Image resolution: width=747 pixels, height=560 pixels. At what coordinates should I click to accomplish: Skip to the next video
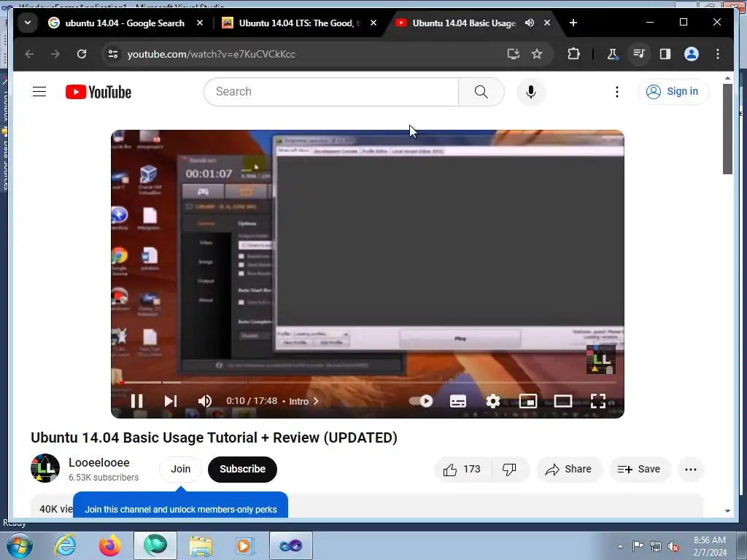click(171, 401)
